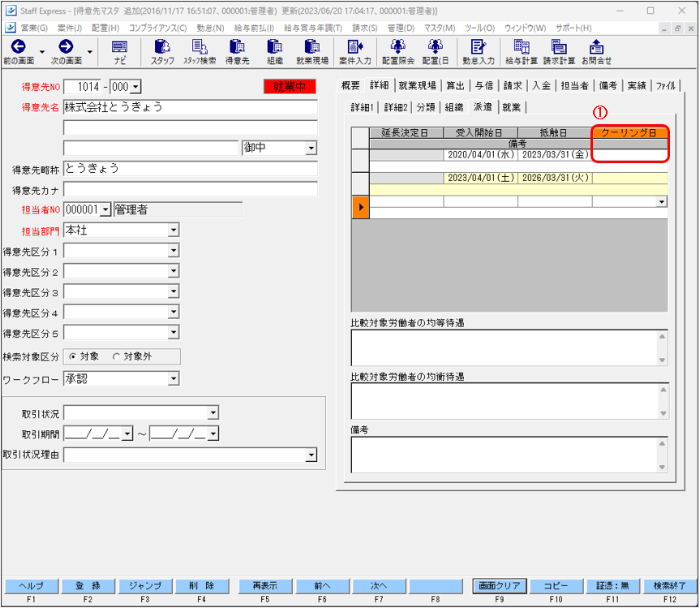Open the 得意先区分４ dropdown
The width and height of the screenshot is (700, 608).
[174, 312]
